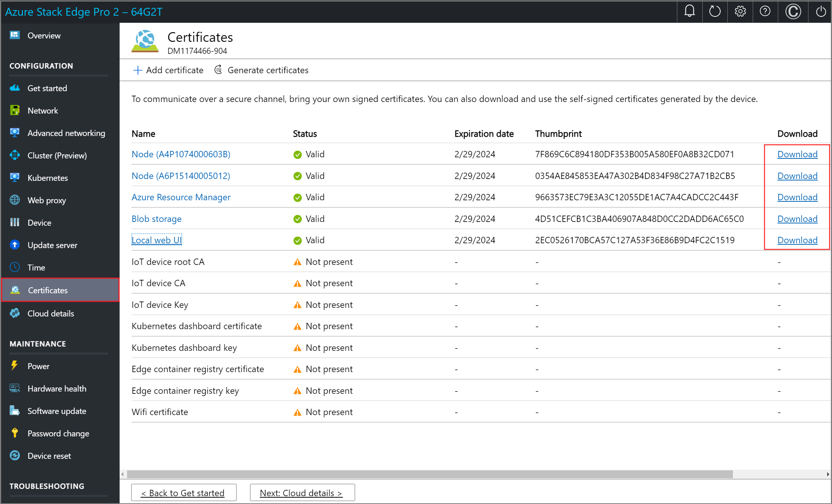Click the Kubernetes sidebar icon
This screenshot has width=832, height=504.
coord(15,178)
